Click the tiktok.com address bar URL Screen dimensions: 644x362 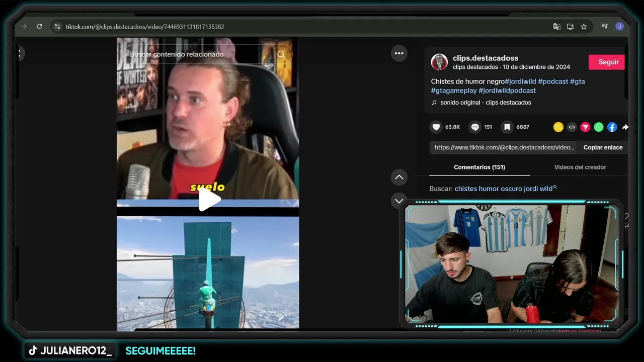pyautogui.click(x=145, y=27)
